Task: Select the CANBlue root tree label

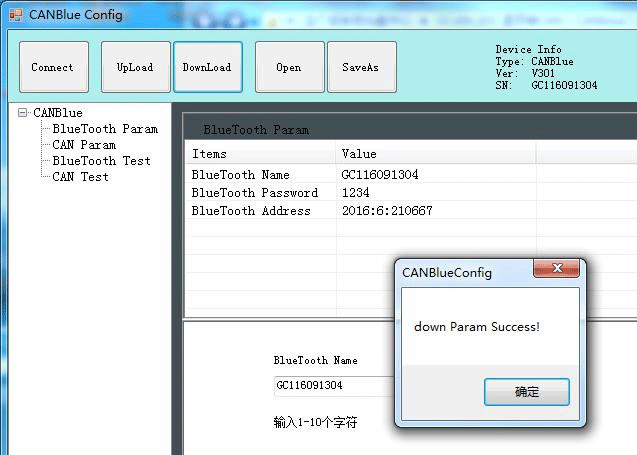Action: click(58, 113)
